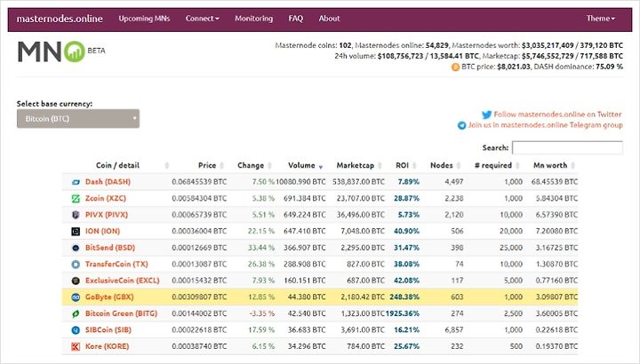Image resolution: width=640 pixels, height=364 pixels.
Task: Join the masternodes.online Telegram group link
Action: pyautogui.click(x=545, y=125)
